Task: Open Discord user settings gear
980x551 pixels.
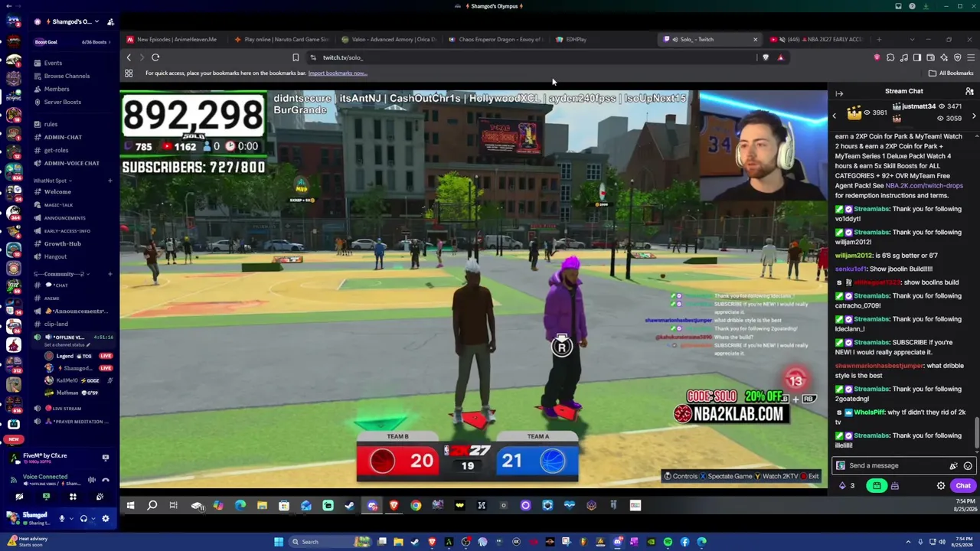Action: (x=106, y=518)
